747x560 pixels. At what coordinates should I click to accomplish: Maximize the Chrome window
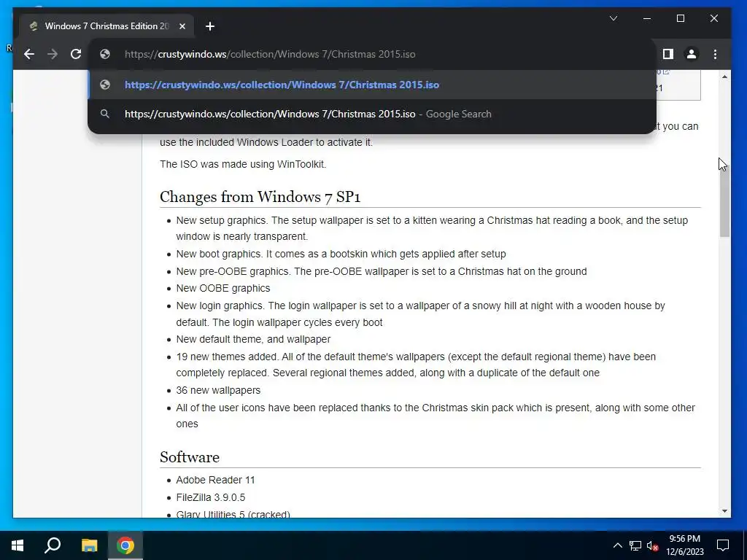point(681,18)
